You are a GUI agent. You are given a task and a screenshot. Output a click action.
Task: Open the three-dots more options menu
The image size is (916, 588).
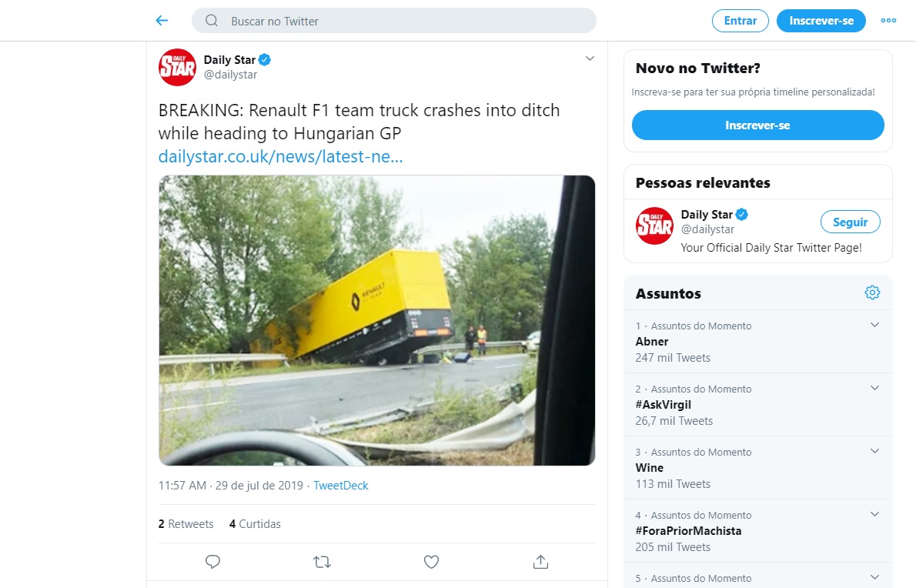[888, 21]
